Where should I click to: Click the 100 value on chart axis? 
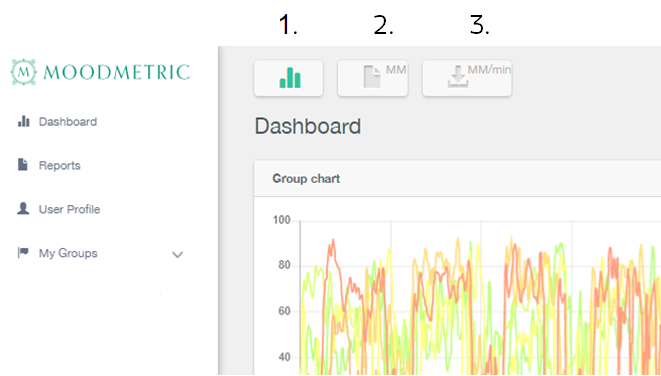tap(282, 220)
